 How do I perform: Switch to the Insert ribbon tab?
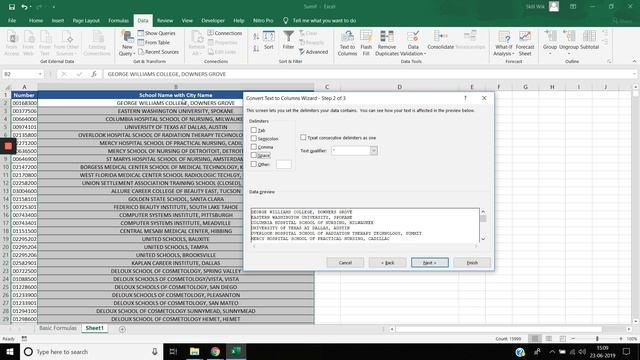coord(58,20)
